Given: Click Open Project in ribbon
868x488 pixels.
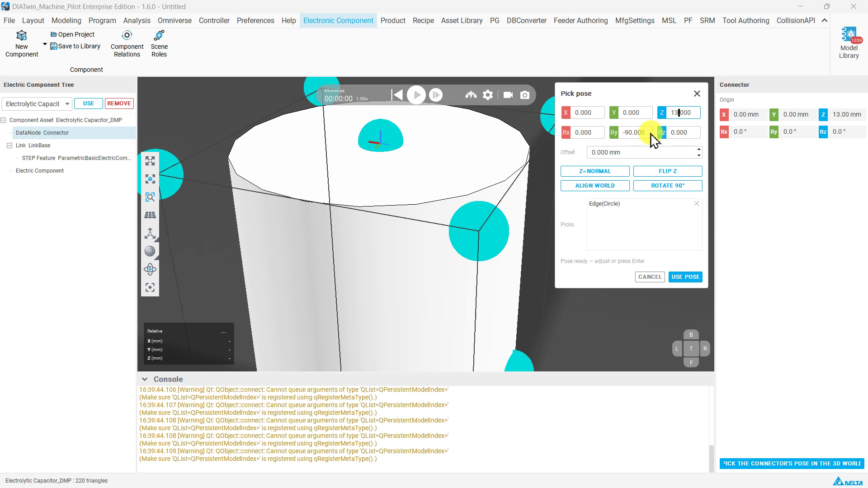Looking at the screenshot, I should pyautogui.click(x=72, y=34).
